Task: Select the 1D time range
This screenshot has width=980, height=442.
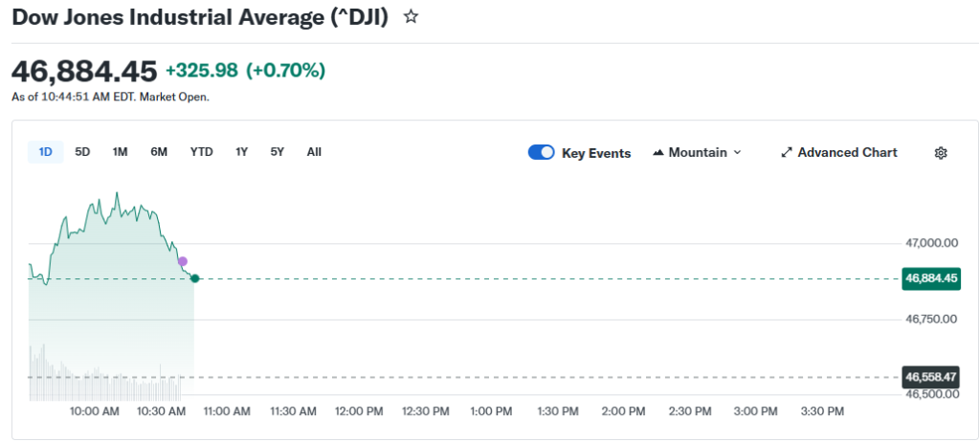Action: tap(45, 152)
